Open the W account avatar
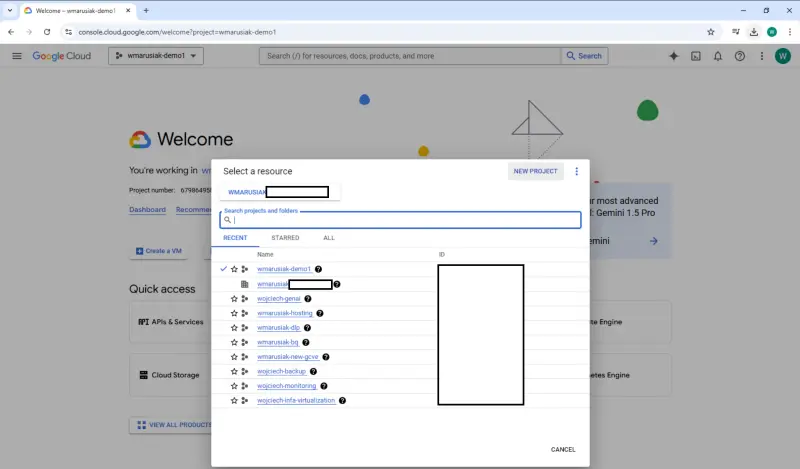Screen dimensions: 800x469 (783, 56)
